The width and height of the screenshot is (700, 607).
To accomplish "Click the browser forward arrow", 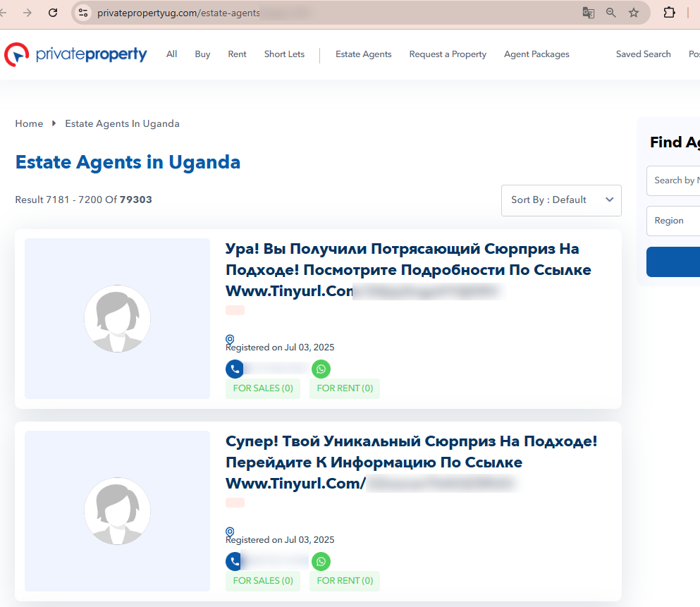I will [27, 13].
